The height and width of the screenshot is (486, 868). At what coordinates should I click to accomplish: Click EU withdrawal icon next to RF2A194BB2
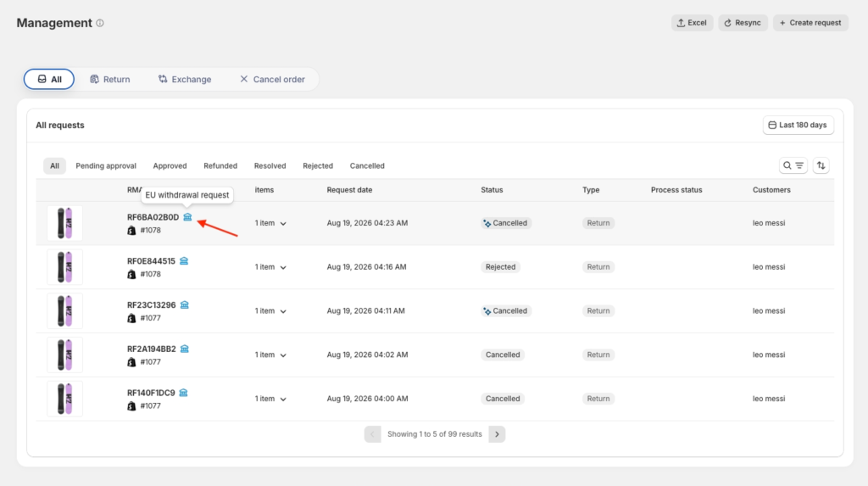click(x=184, y=349)
